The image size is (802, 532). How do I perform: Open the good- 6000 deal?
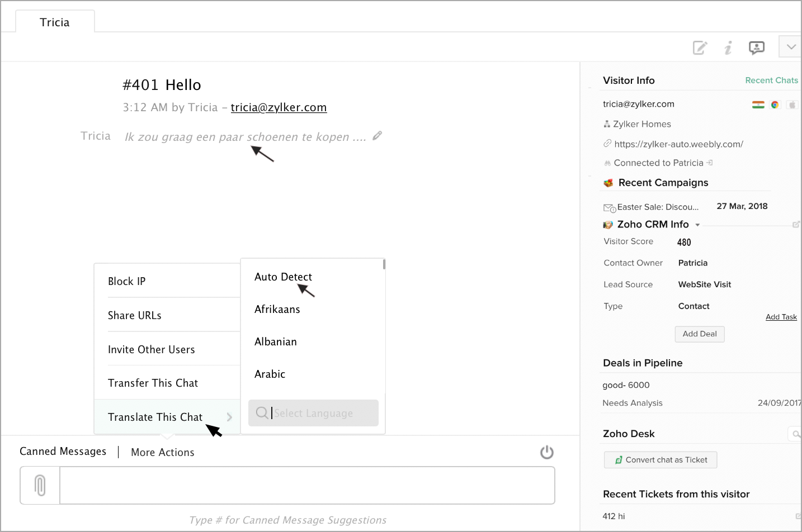(626, 385)
